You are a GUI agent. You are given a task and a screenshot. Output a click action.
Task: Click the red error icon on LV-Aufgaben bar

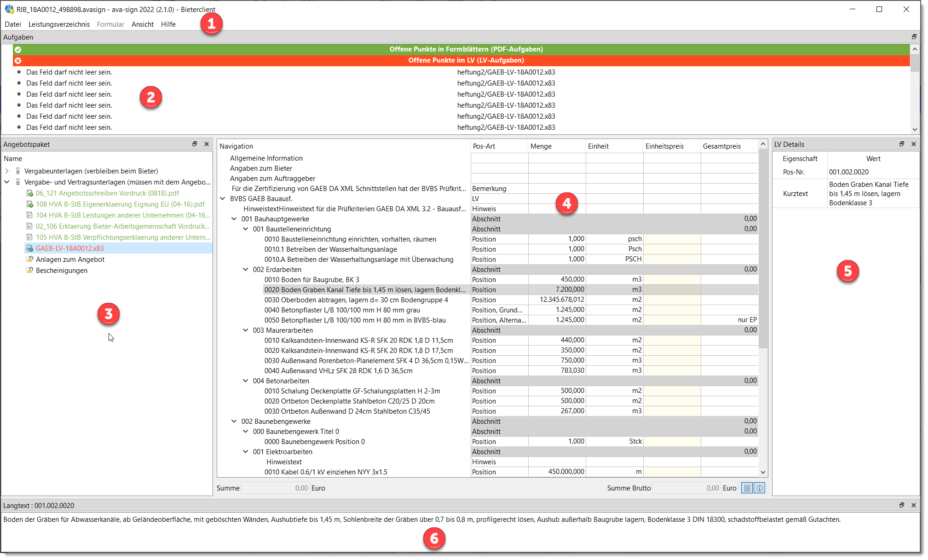pos(18,61)
